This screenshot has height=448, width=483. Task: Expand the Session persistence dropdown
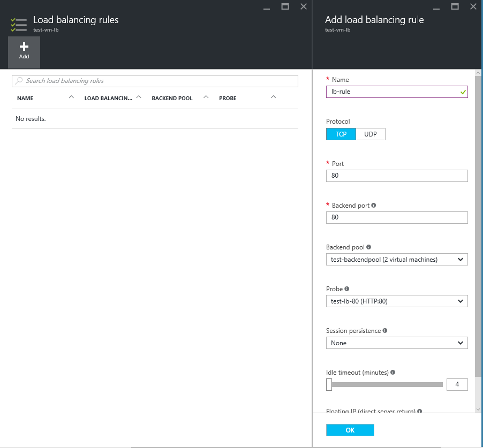tap(396, 343)
